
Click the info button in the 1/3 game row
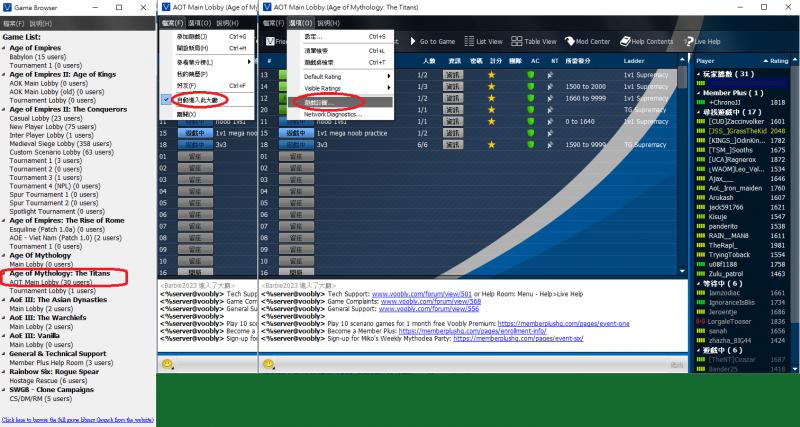point(453,87)
